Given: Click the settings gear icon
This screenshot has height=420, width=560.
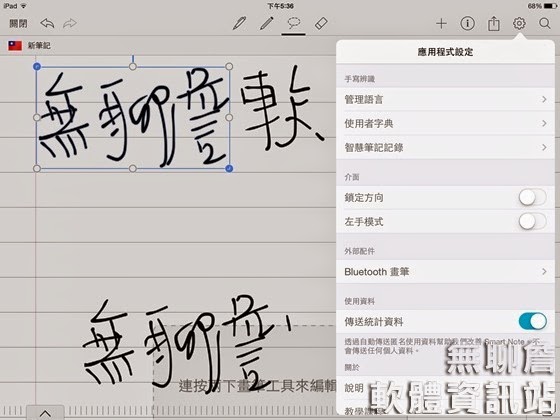Looking at the screenshot, I should coord(519,24).
